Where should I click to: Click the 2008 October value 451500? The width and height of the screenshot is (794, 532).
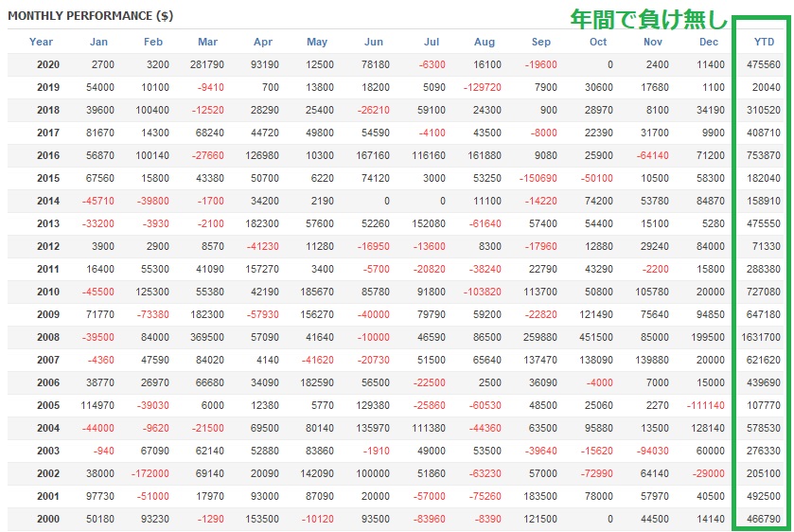tap(595, 337)
